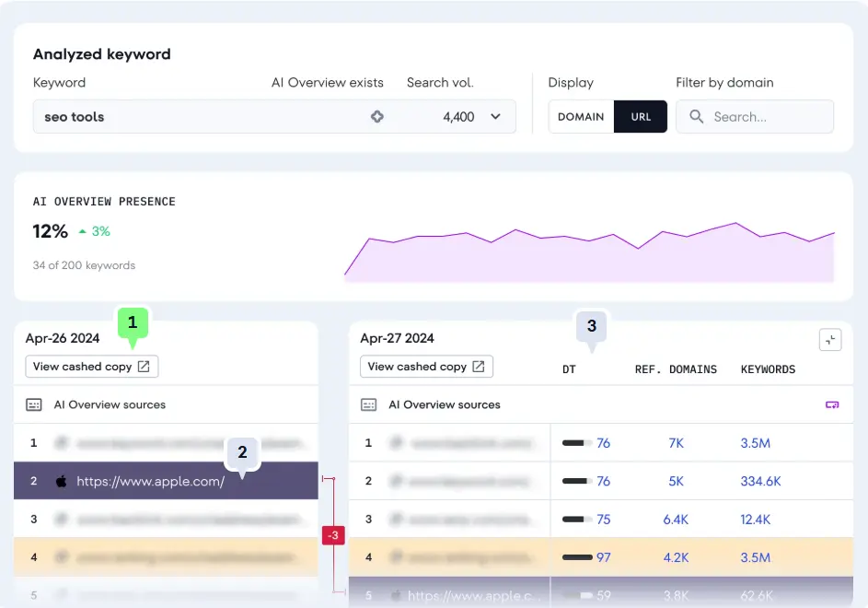Click the magnifier icon in domain filter

697,116
